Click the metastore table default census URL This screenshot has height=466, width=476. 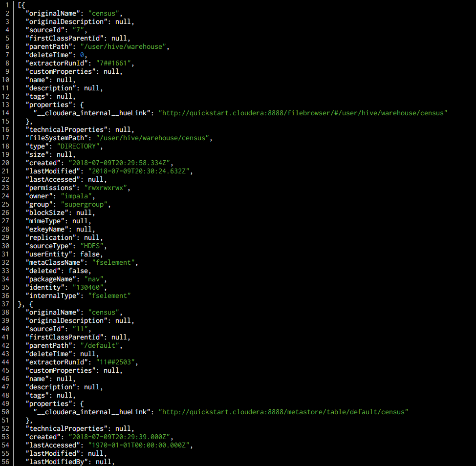click(283, 412)
